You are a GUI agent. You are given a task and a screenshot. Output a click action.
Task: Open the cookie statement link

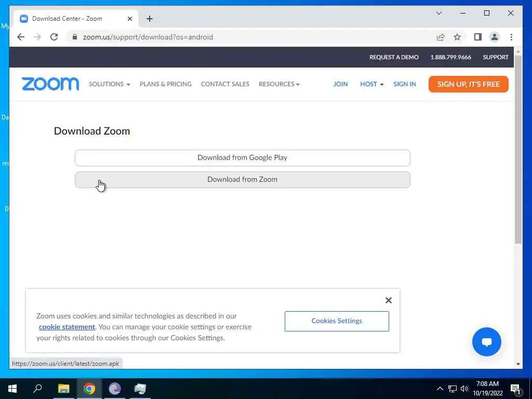tap(67, 327)
